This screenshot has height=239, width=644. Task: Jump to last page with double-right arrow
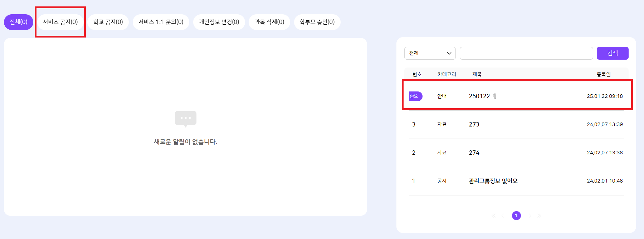click(539, 215)
